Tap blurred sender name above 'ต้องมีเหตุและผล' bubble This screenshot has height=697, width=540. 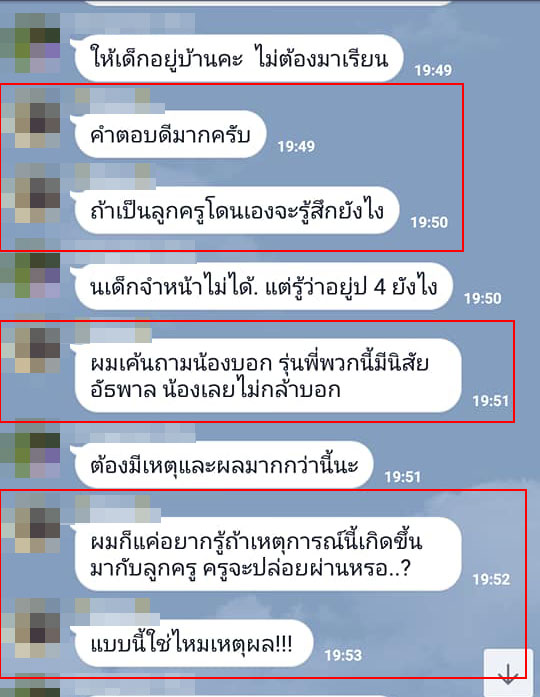coord(128,432)
